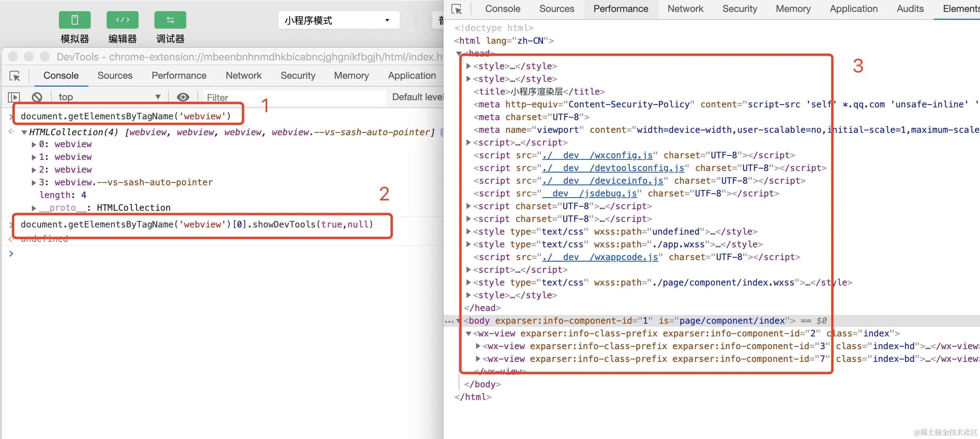Toggle the live expression eye icon
The height and width of the screenshot is (439, 980).
[183, 97]
